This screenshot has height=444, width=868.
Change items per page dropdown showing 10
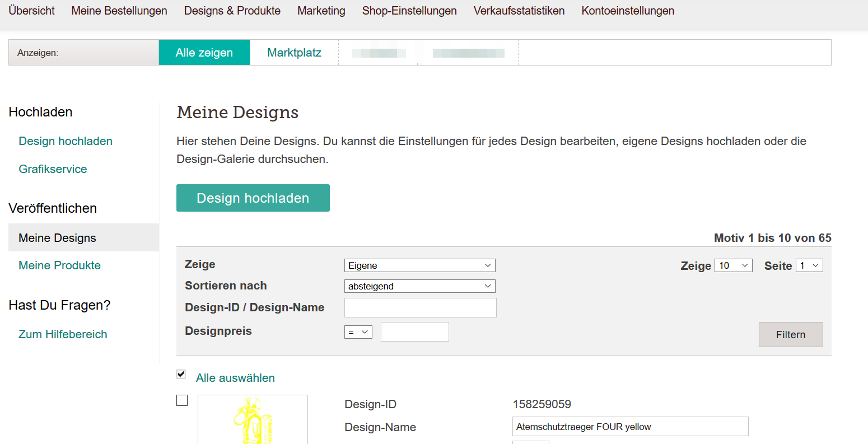733,265
